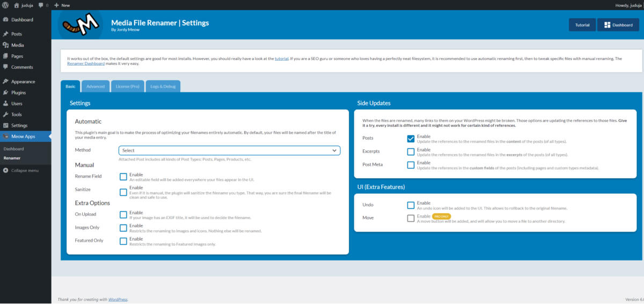Click the Dashboard button in header
This screenshot has width=644, height=304.
(618, 25)
